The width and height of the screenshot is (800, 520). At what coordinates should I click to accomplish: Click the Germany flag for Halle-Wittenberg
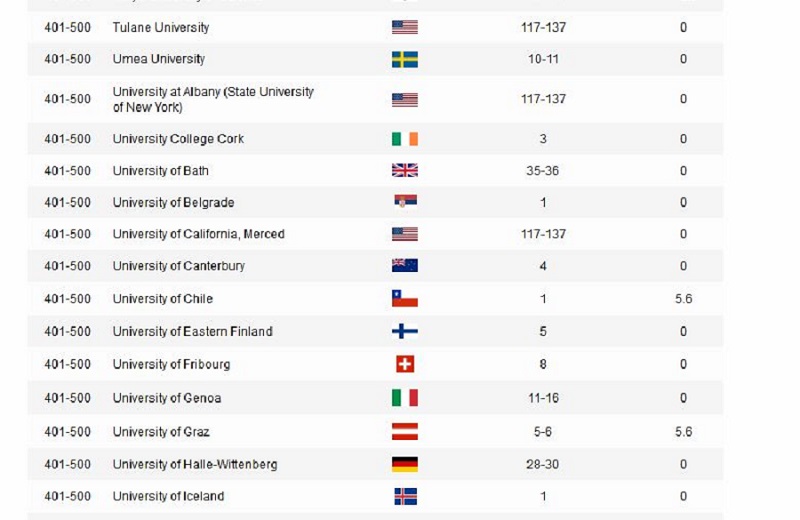pyautogui.click(x=404, y=464)
